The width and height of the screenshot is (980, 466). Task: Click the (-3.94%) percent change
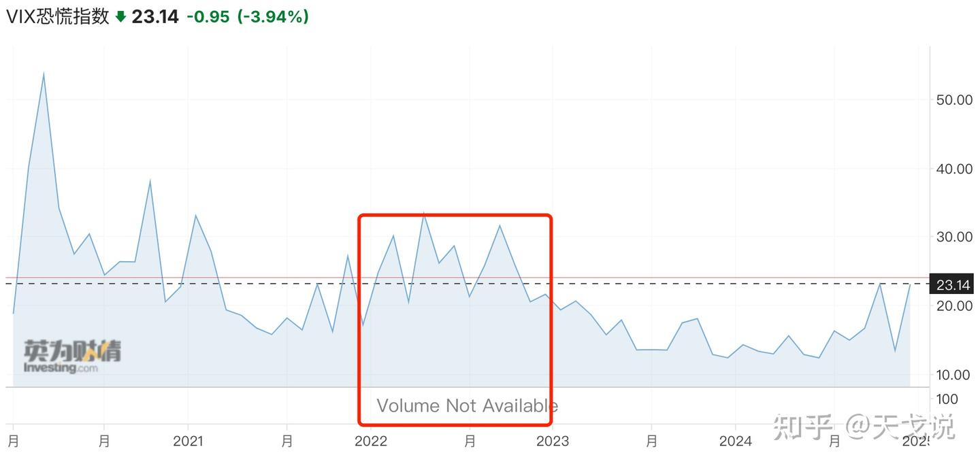273,17
